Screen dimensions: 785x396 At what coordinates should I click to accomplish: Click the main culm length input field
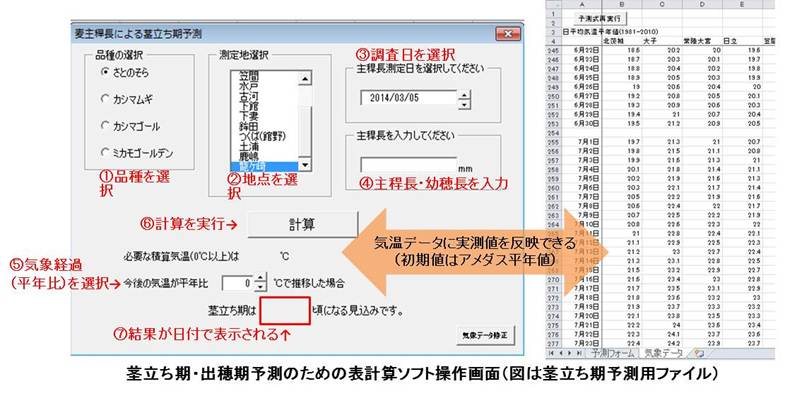(x=408, y=165)
